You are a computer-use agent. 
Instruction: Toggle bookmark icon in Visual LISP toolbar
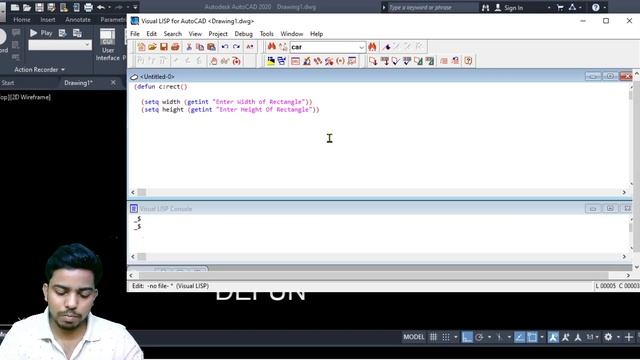pos(386,47)
